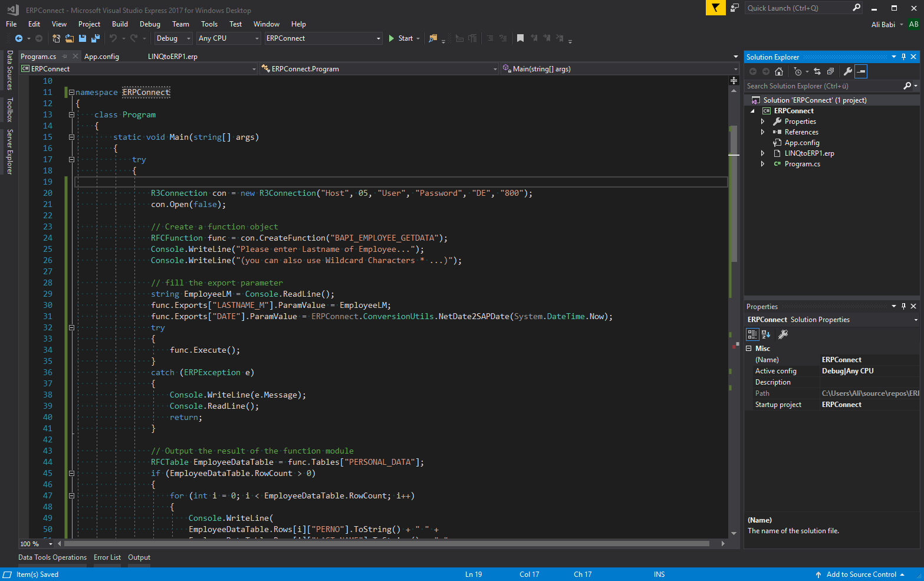Click the Undo arrow icon
The height and width of the screenshot is (581, 924).
(113, 38)
